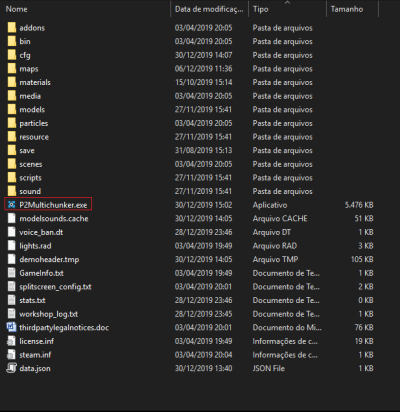
Task: Select the maps folder icon
Action: tap(12, 69)
